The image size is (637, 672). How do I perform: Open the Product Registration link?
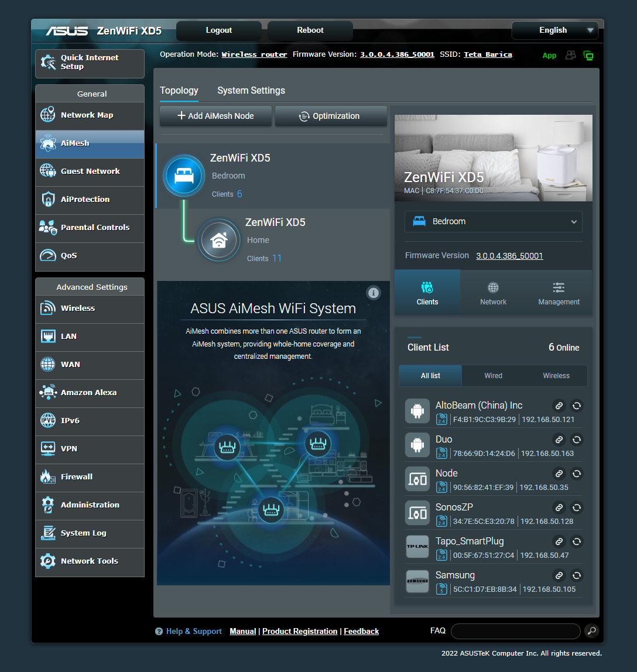coord(300,631)
